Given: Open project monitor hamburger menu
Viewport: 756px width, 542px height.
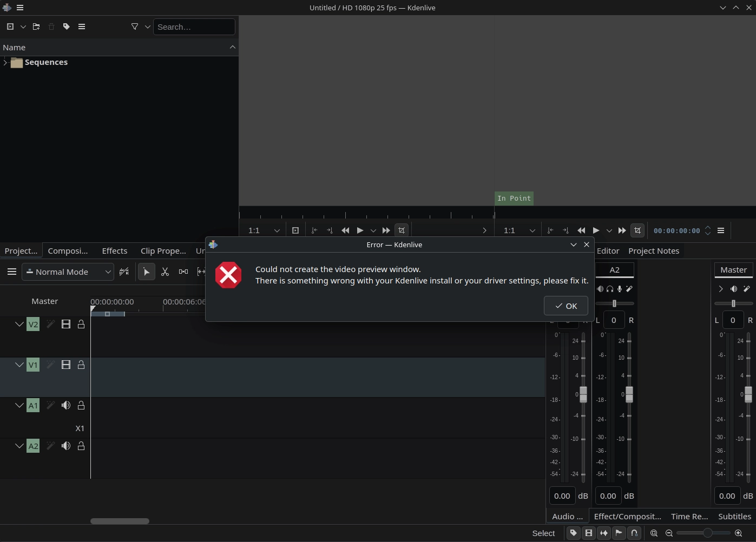Looking at the screenshot, I should (x=721, y=230).
